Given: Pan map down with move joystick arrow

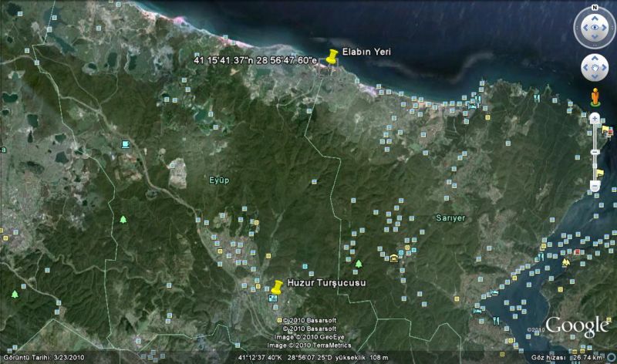Looking at the screenshot, I should click(595, 79).
